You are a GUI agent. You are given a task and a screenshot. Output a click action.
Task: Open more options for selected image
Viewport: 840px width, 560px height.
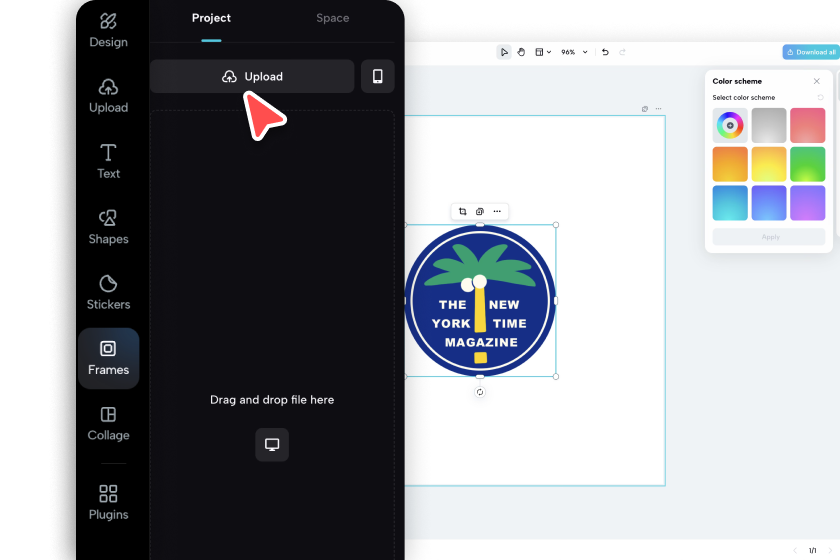point(497,211)
